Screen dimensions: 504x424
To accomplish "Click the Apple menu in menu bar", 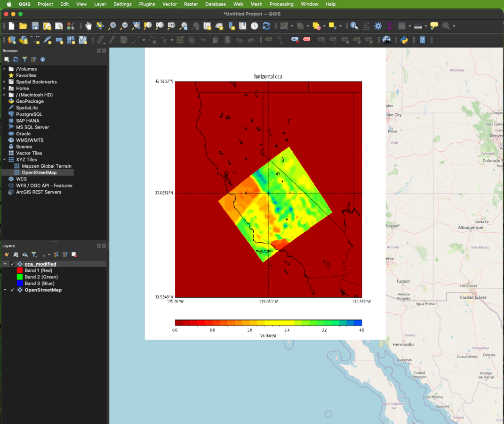I will (x=8, y=4).
